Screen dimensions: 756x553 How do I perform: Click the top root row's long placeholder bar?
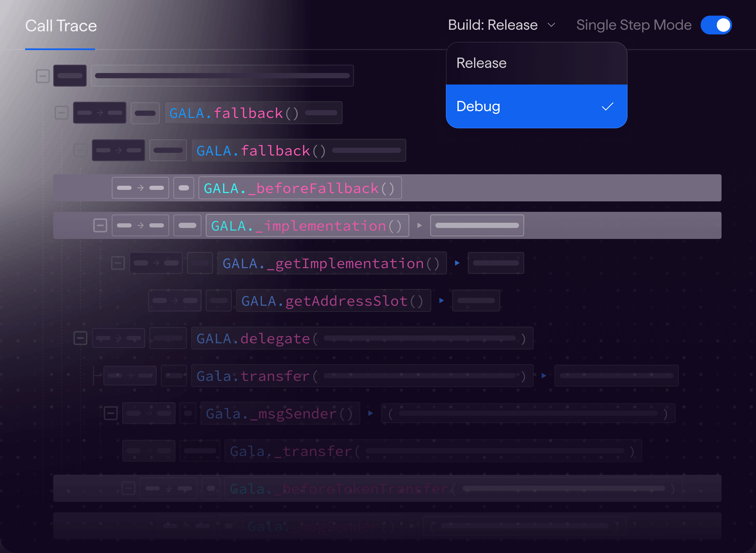[222, 76]
